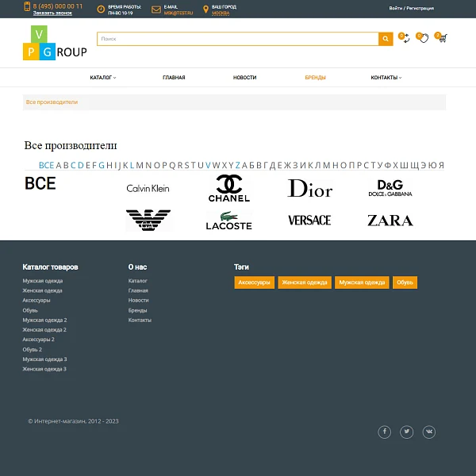Open the shopping cart icon
Viewport: 476px width, 476px height.
pyautogui.click(x=441, y=38)
